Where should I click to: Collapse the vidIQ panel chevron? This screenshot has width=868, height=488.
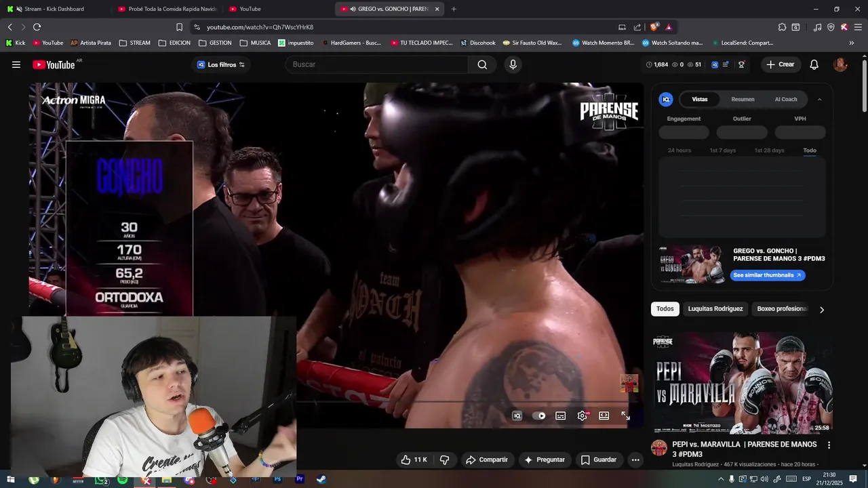point(819,99)
